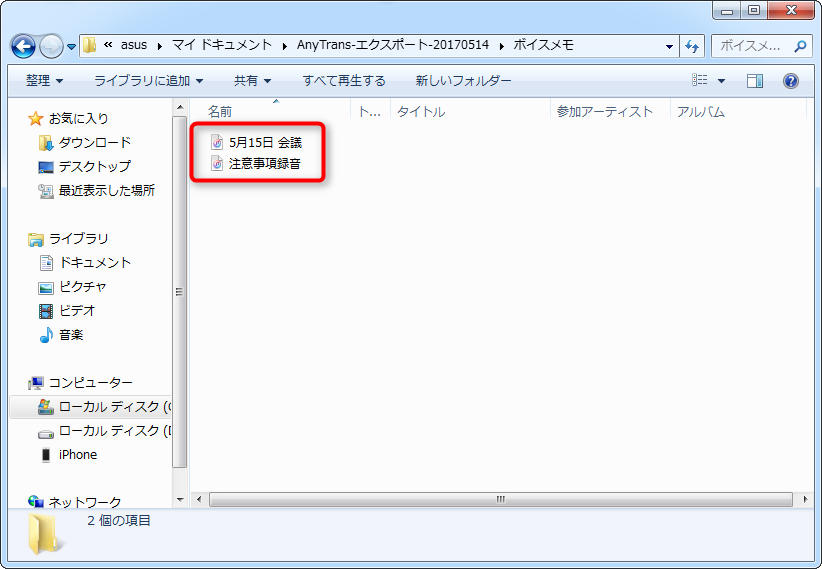Click the ライブラリ icon
The width and height of the screenshot is (822, 569).
[35, 240]
